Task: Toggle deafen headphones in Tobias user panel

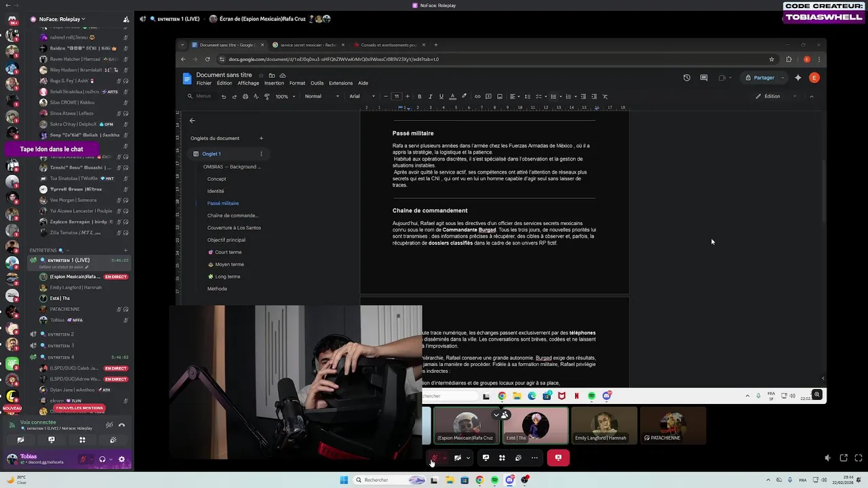Action: [102, 459]
